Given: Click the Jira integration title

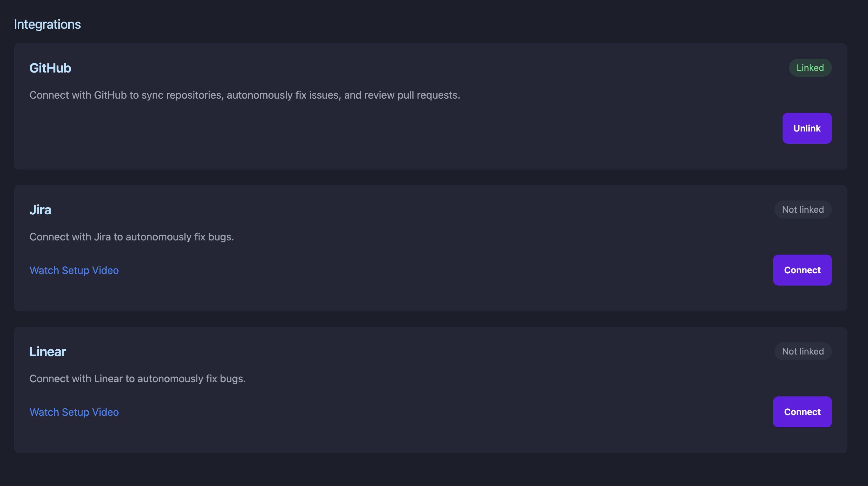Looking at the screenshot, I should 40,210.
